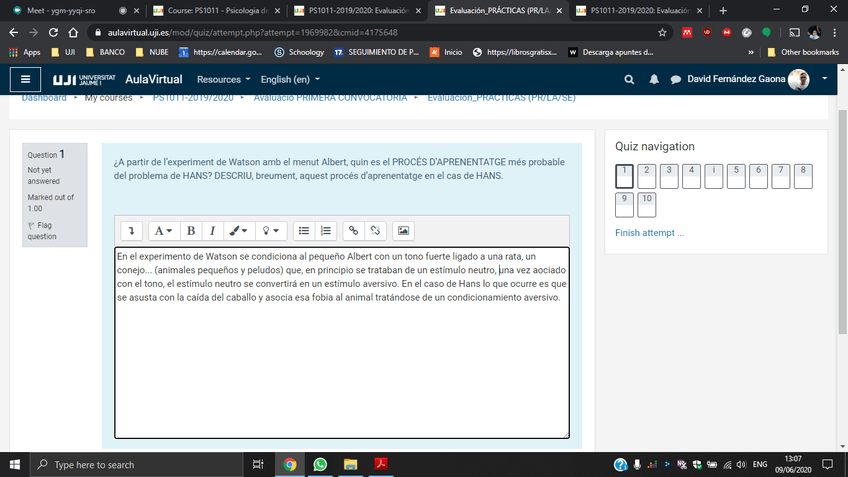Image resolution: width=848 pixels, height=477 pixels.
Task: Open the notifications bell
Action: (x=654, y=80)
